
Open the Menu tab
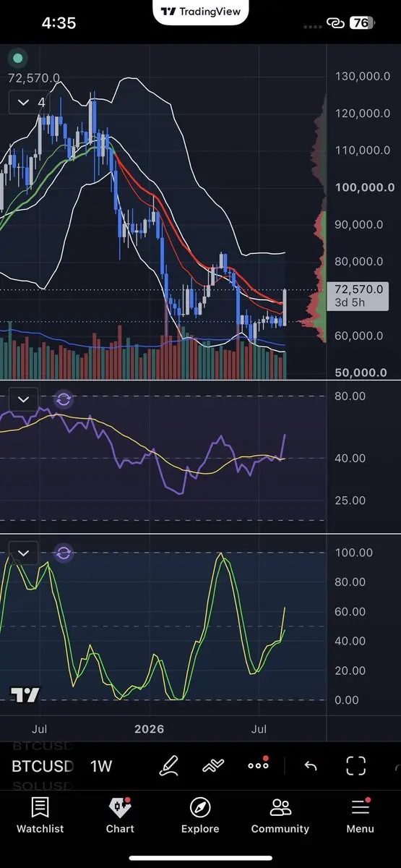[360, 815]
